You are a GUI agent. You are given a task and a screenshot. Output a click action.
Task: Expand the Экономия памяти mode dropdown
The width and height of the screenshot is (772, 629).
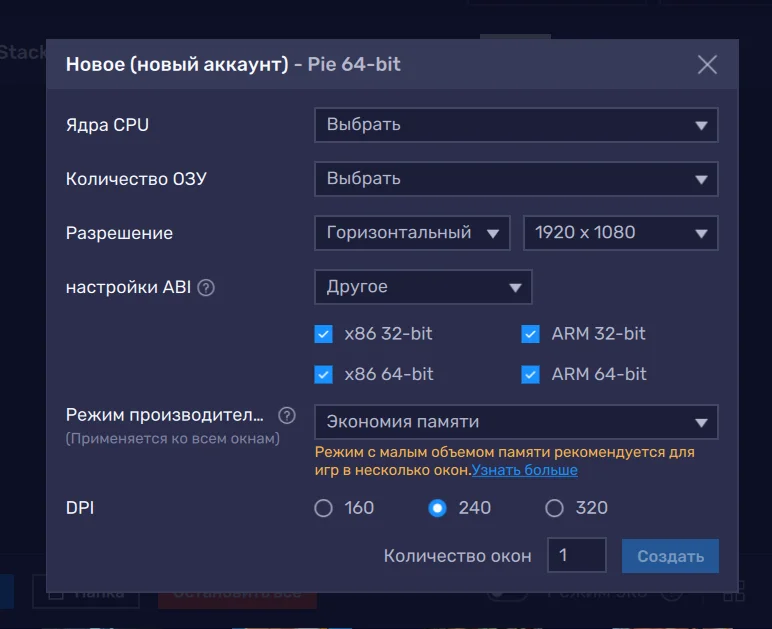tap(515, 422)
